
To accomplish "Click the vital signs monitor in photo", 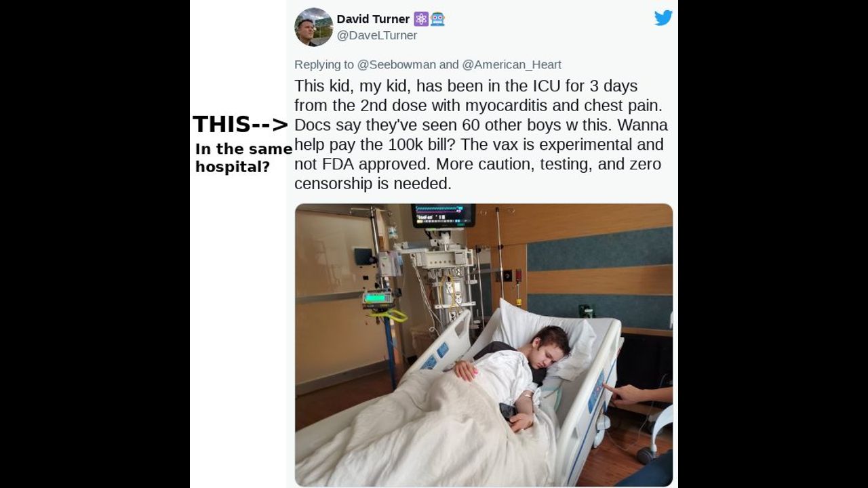I will coord(443,216).
